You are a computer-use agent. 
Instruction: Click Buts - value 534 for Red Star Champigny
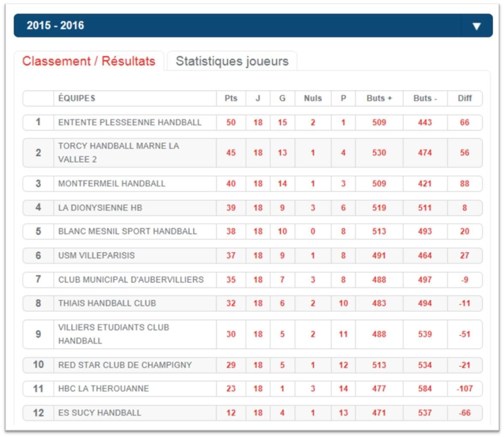[x=425, y=365]
